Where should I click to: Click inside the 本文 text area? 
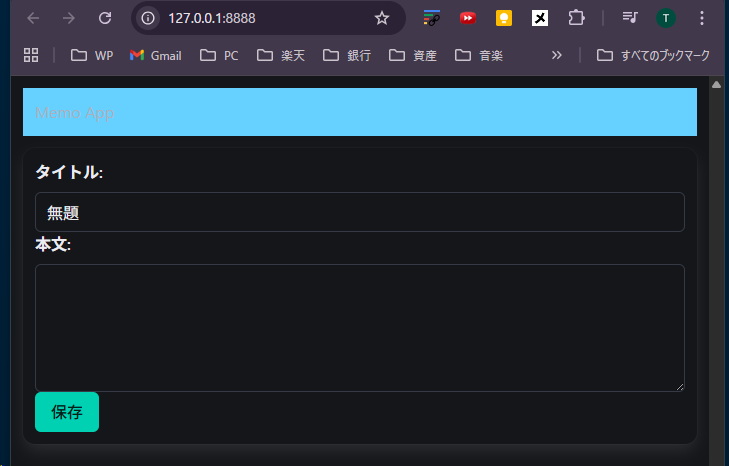pyautogui.click(x=359, y=327)
